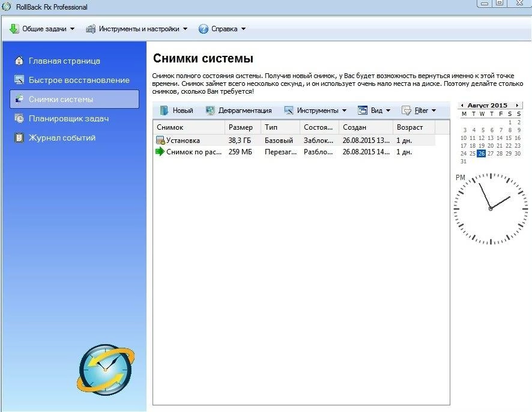Viewport: 532px width, 412px height.
Task: Open the Инструменты и настройки menu
Action: pos(137,29)
